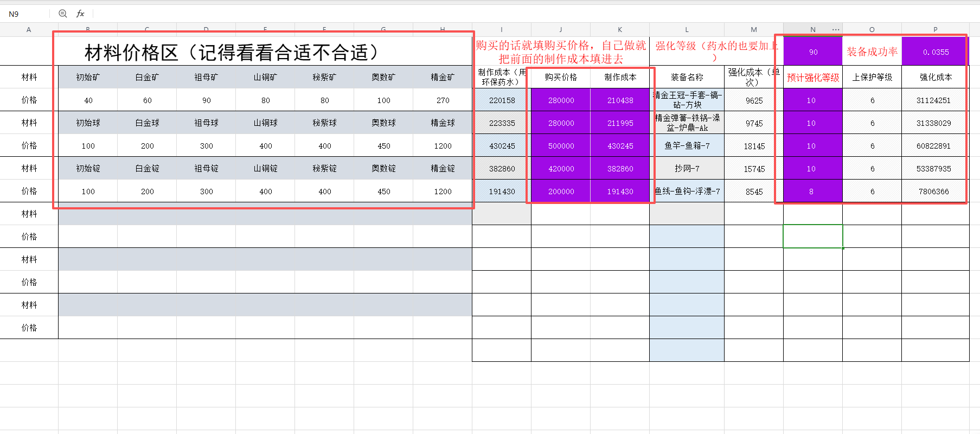Select the 装备成功率 label cell

click(x=872, y=52)
